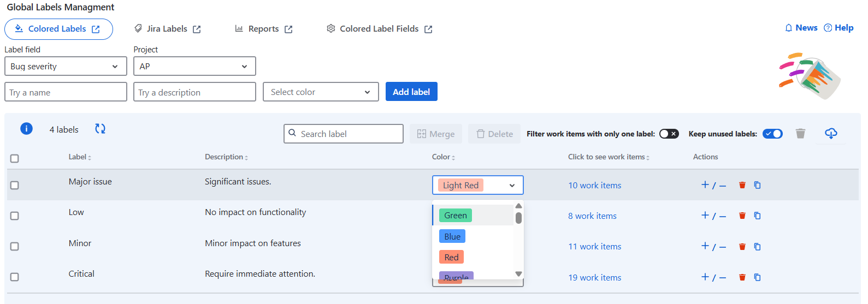Click the blue info icon beside labels count
868x304 pixels.
tap(26, 129)
